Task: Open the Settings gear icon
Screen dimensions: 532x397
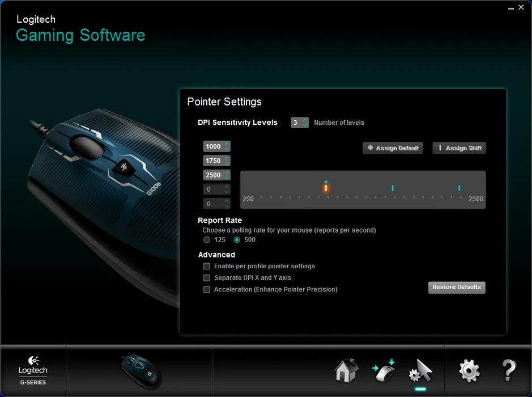Action: (x=469, y=371)
